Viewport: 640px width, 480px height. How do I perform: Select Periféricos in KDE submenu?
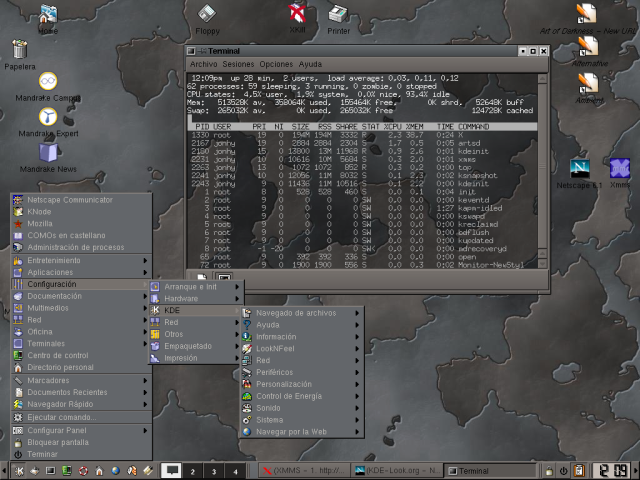(x=302, y=372)
